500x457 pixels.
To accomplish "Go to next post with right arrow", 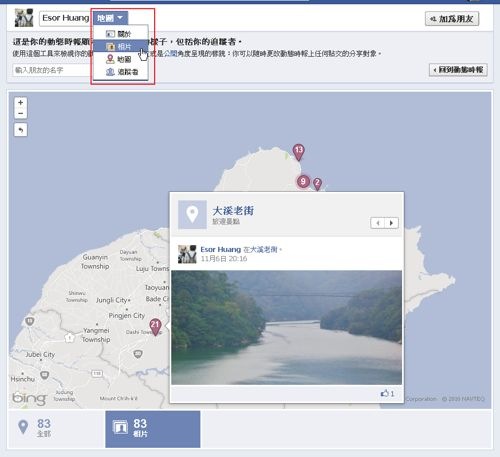I will [392, 223].
